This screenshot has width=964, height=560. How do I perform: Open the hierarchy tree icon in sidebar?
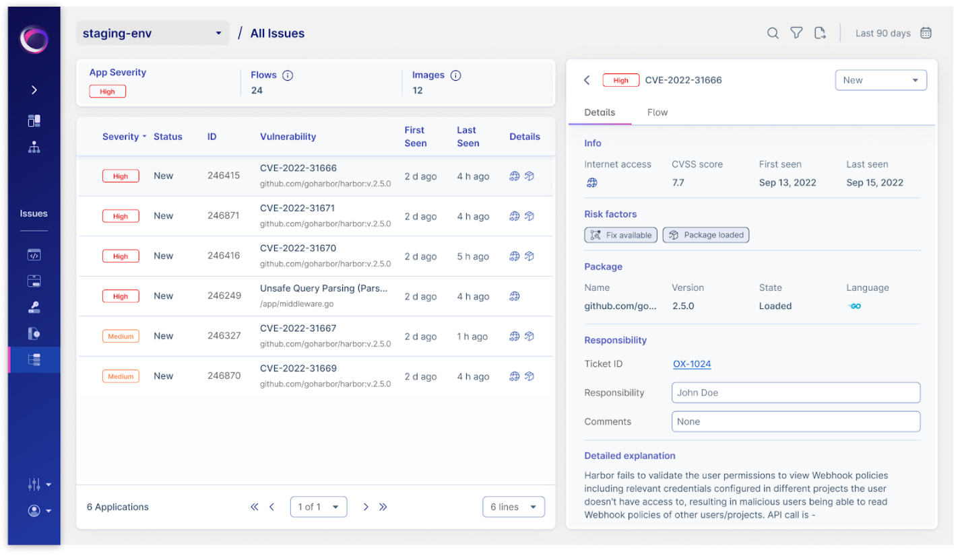(34, 147)
